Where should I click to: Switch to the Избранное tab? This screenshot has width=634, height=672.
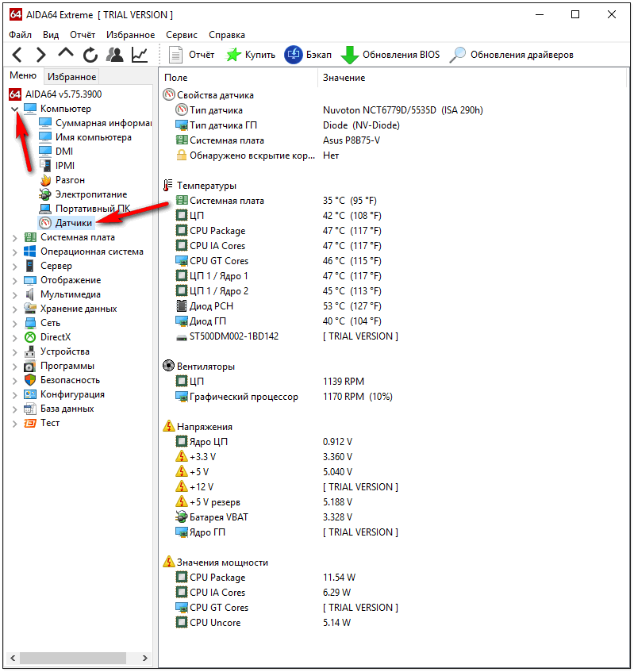tap(71, 77)
